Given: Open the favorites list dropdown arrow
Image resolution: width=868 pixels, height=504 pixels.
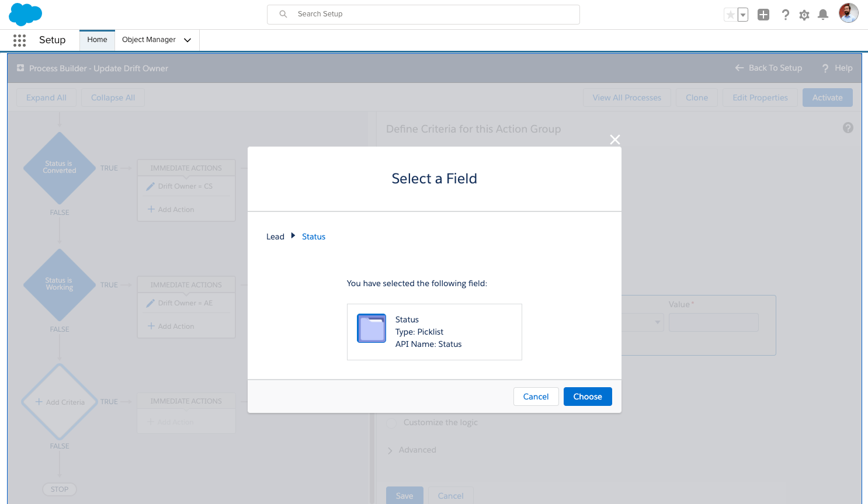Looking at the screenshot, I should tap(743, 15).
